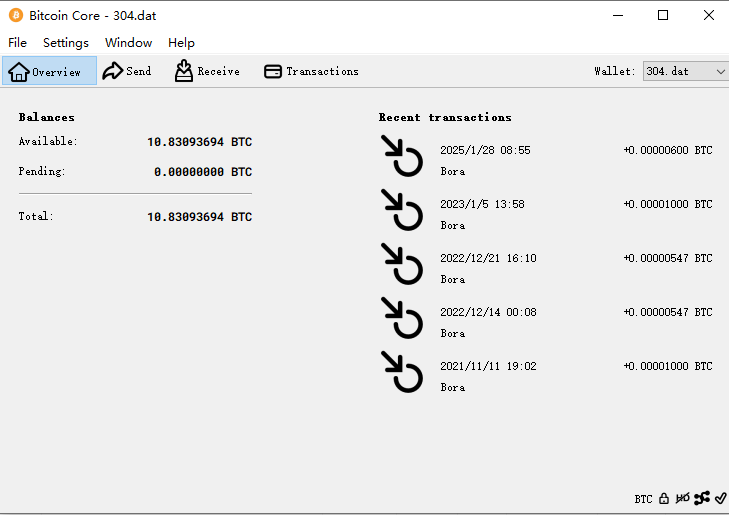Click the wallet encryption lock icon
Screen dimensions: 729x515
[x=664, y=498]
